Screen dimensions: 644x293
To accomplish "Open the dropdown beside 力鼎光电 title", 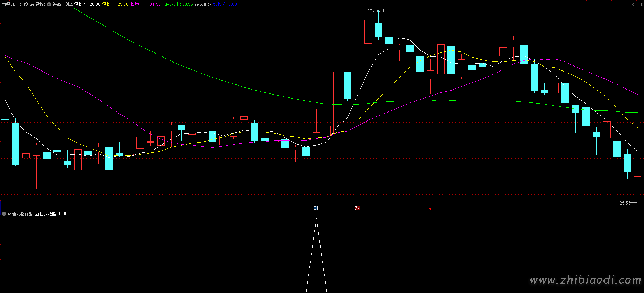I will (49, 4).
